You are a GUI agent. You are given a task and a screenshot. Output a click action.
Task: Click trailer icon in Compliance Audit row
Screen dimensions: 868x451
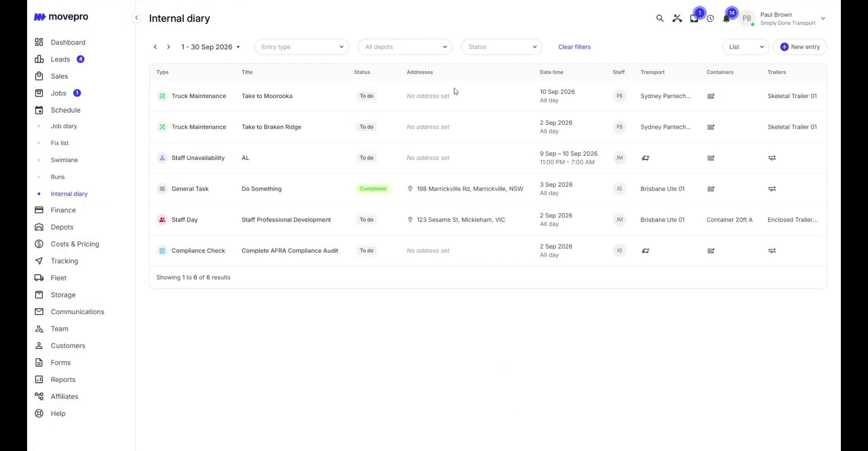pyautogui.click(x=772, y=251)
